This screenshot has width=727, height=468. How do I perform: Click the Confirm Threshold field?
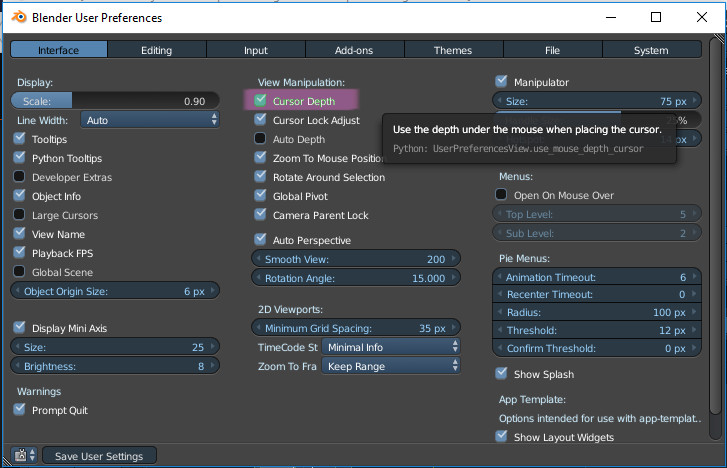pos(597,348)
